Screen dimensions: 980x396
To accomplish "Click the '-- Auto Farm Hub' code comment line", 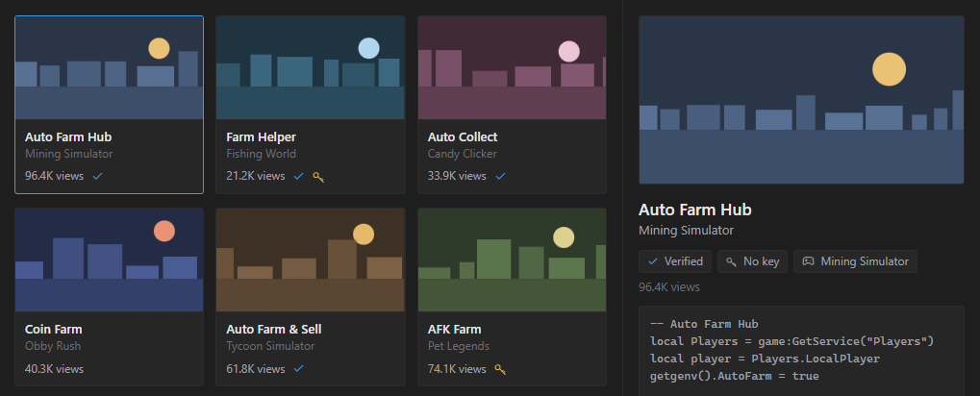I will tap(704, 324).
